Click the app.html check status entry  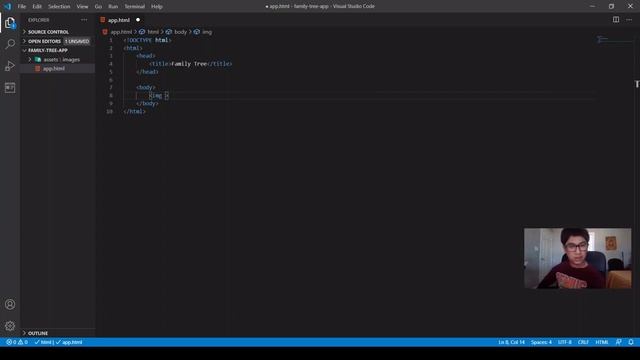pyautogui.click(x=69, y=342)
